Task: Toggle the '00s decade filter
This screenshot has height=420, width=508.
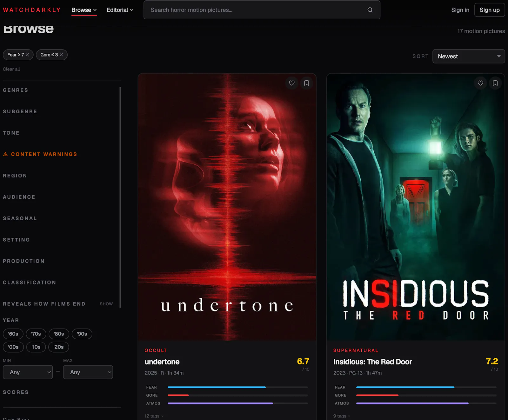Action: point(13,347)
